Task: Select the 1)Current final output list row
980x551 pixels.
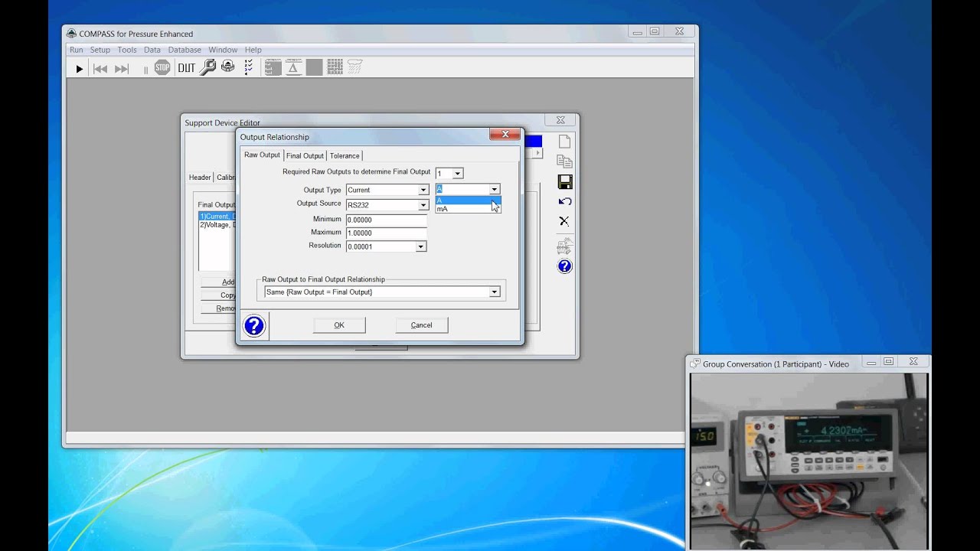Action: (x=217, y=217)
